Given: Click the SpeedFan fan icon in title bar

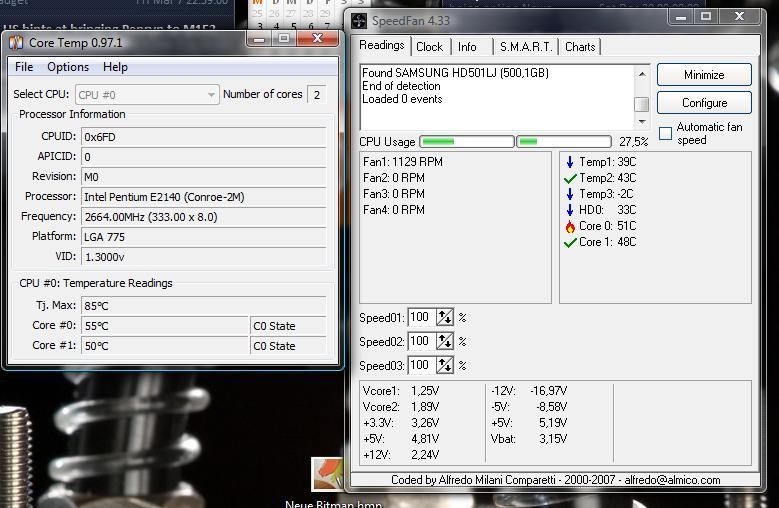Looking at the screenshot, I should coord(359,21).
